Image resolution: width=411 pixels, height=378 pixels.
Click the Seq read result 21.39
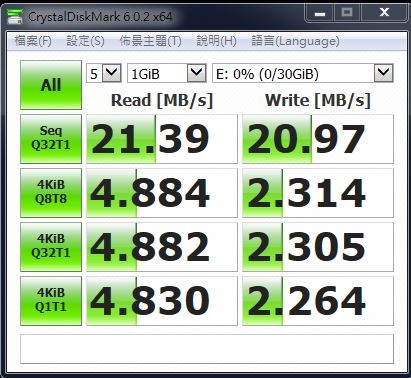(162, 139)
